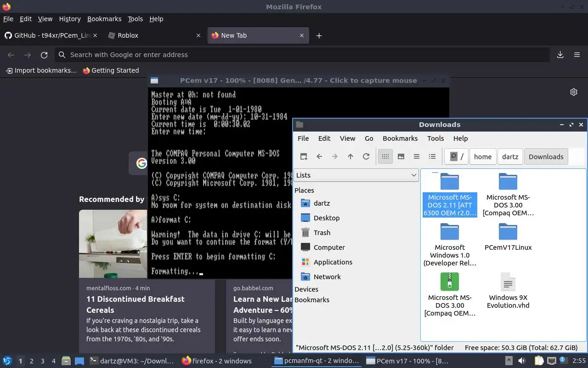
Task: Open Firefox History menu
Action: 70,19
